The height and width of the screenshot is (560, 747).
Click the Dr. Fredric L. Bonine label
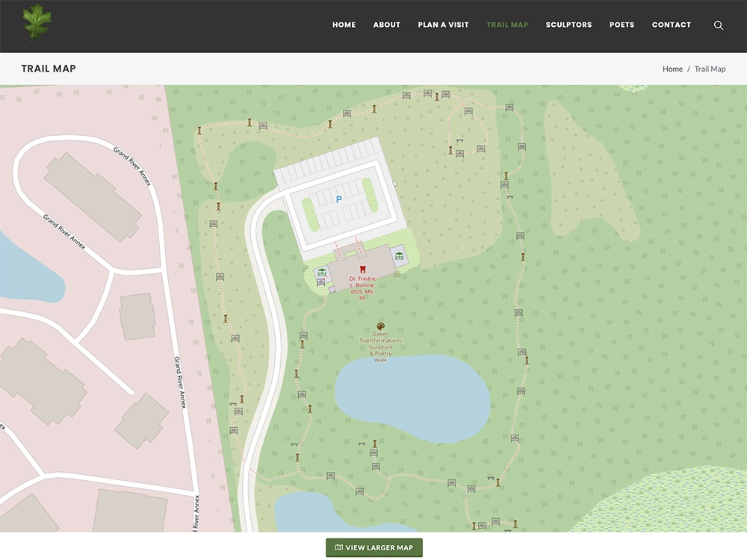[x=362, y=288]
